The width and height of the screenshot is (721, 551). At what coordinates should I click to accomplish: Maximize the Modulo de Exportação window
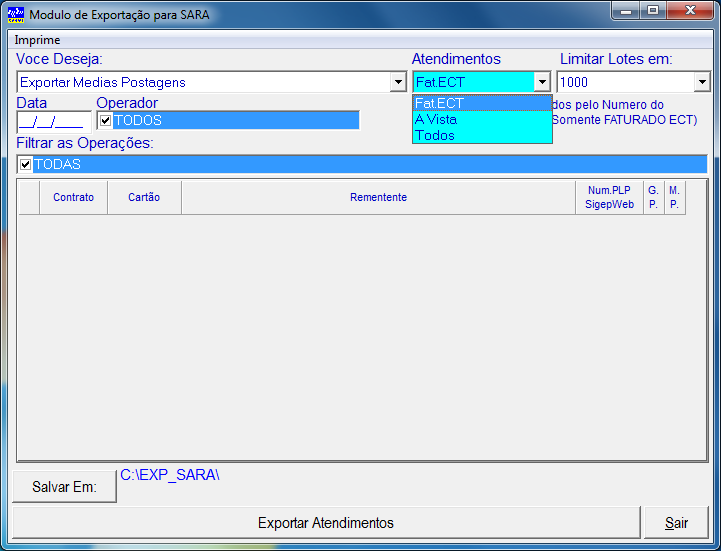coord(652,11)
